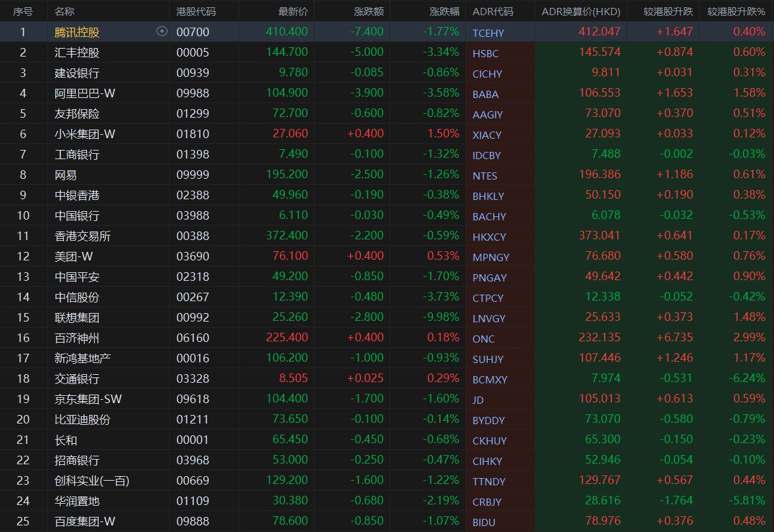The height and width of the screenshot is (532, 774).
Task: Click the 友邦保险 stock name
Action: click(x=77, y=113)
